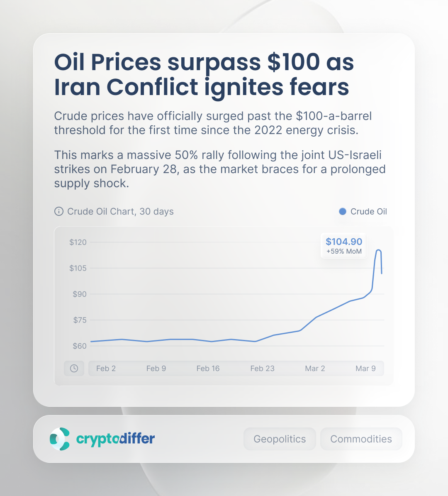Click the clock icon below the chart
448x496 pixels.
[74, 368]
